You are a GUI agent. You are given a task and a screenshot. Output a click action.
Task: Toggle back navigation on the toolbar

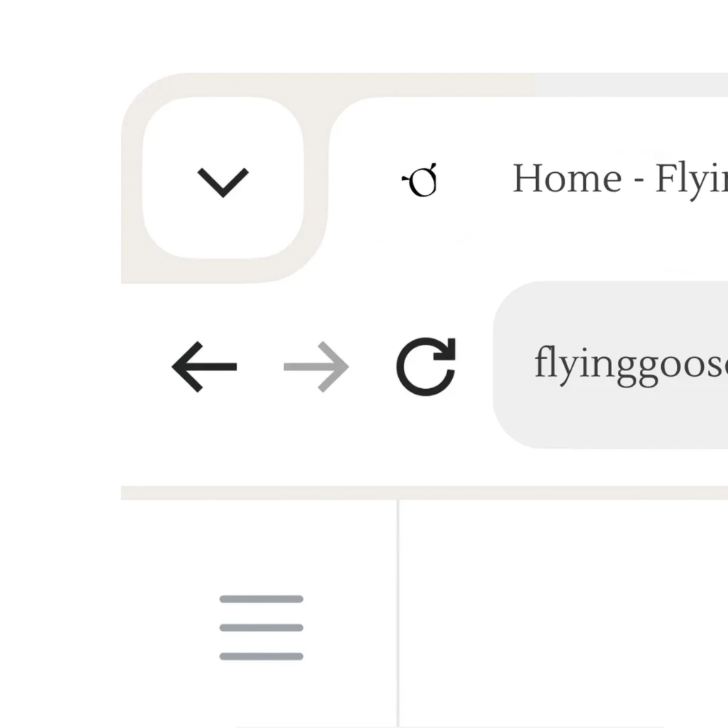[x=204, y=366]
